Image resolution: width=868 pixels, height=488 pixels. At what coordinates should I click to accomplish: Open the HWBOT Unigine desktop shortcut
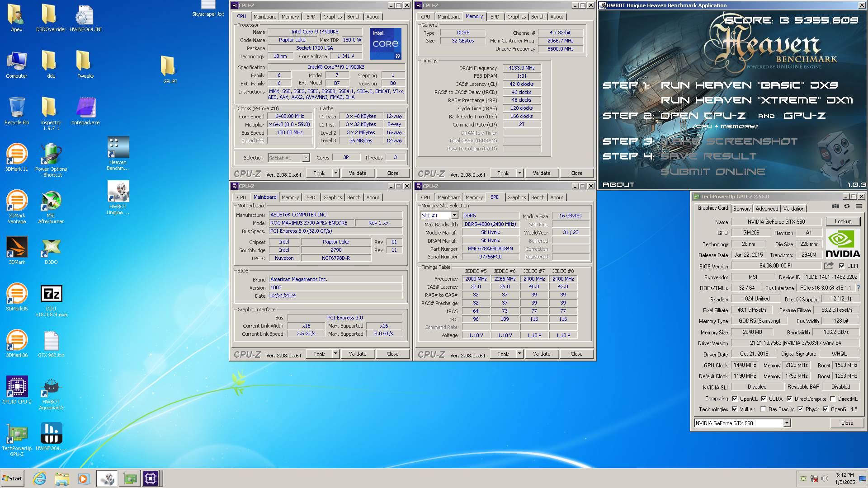point(118,198)
